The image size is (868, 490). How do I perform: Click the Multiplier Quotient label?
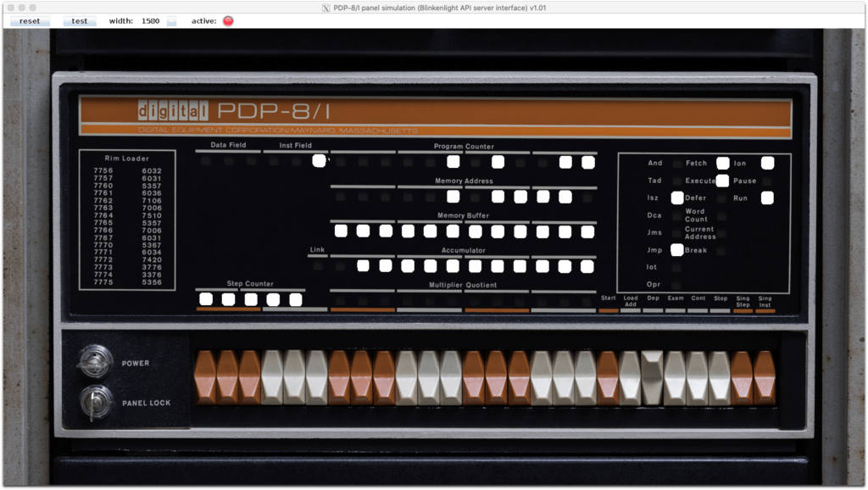point(463,285)
